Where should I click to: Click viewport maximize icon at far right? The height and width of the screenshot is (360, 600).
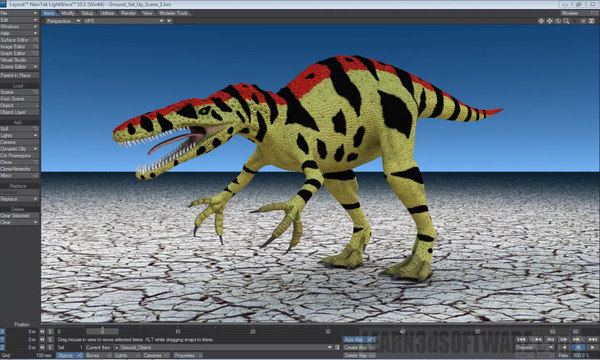pyautogui.click(x=592, y=21)
